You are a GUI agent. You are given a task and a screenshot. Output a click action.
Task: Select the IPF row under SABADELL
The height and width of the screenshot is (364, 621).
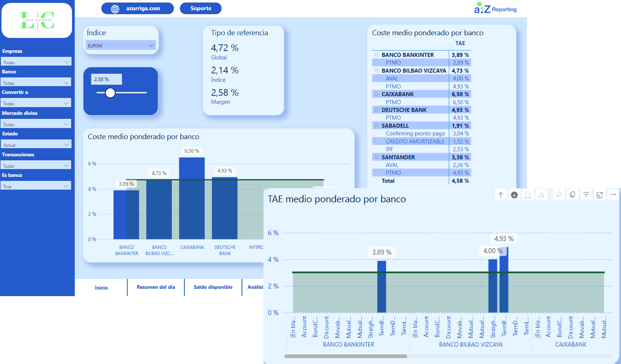[x=421, y=149]
